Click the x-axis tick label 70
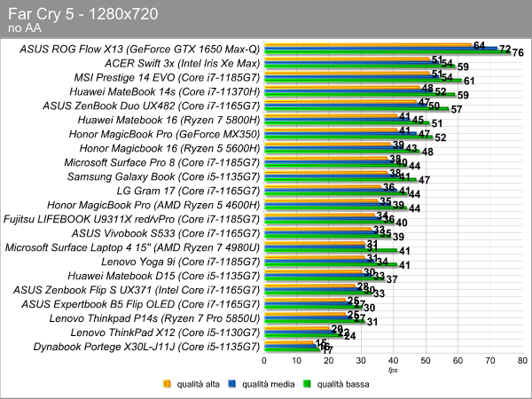 coord(490,360)
